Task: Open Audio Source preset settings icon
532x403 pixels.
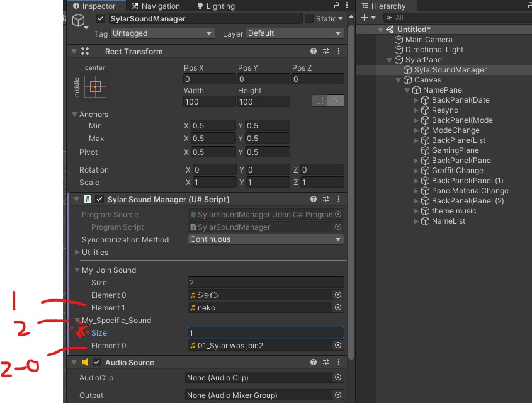Action: pos(326,362)
